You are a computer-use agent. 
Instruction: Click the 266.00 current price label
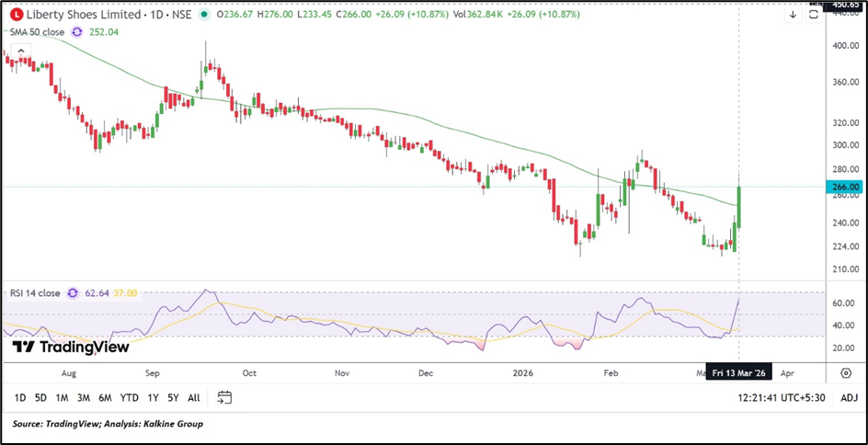pos(845,187)
